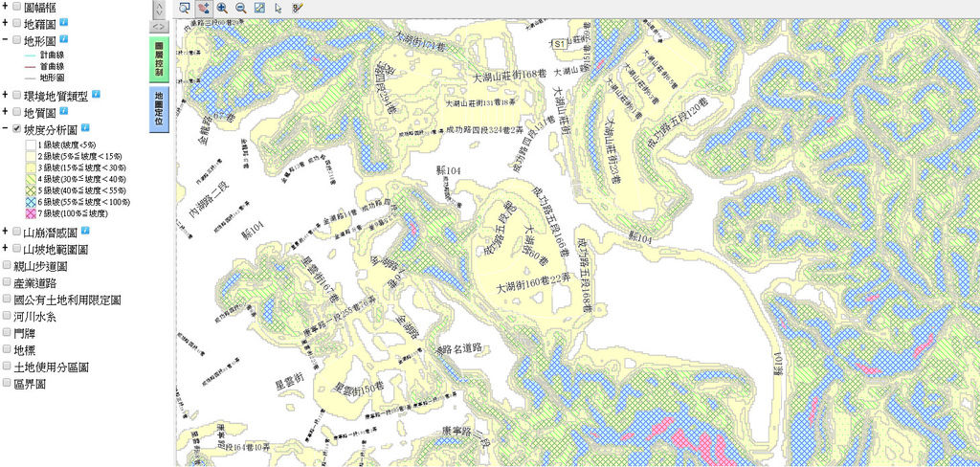Click the 2級坡(5%≦坡度<15%) legend text
The height and width of the screenshot is (467, 980).
pyautogui.click(x=79, y=156)
